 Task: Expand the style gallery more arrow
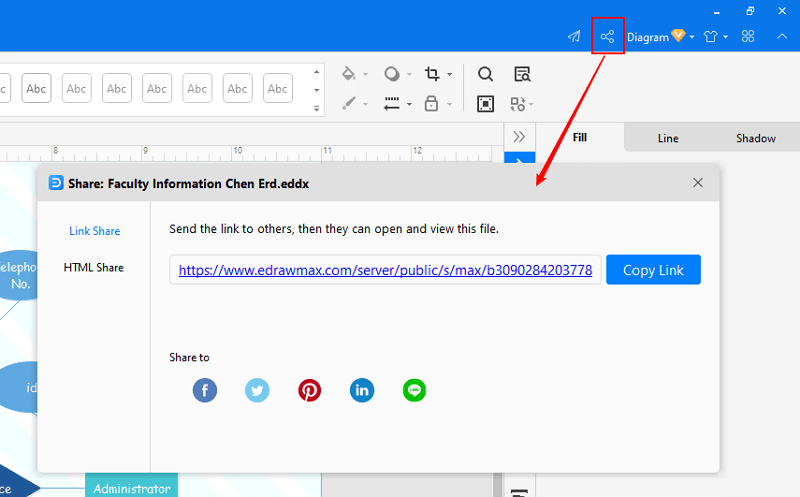[316, 108]
